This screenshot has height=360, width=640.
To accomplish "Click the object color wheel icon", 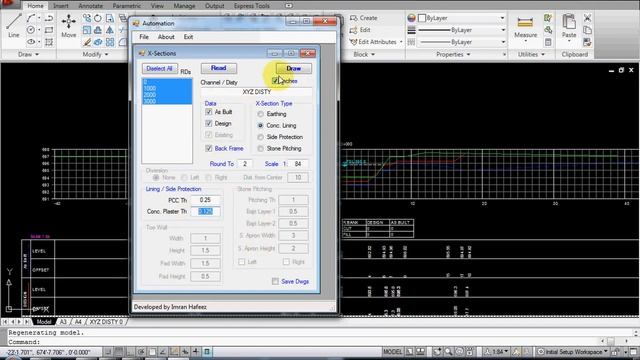I will click(x=411, y=18).
